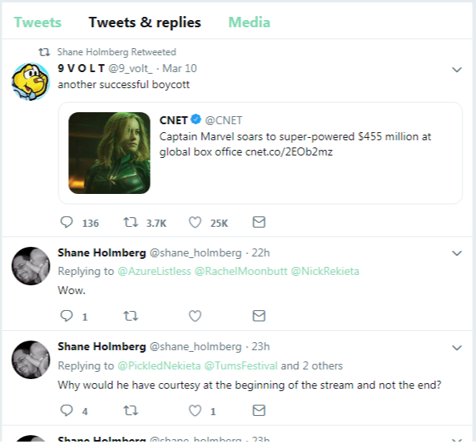476x448 pixels.
Task: Retweet the 9 VOLT boycott tweet
Action: (x=131, y=222)
